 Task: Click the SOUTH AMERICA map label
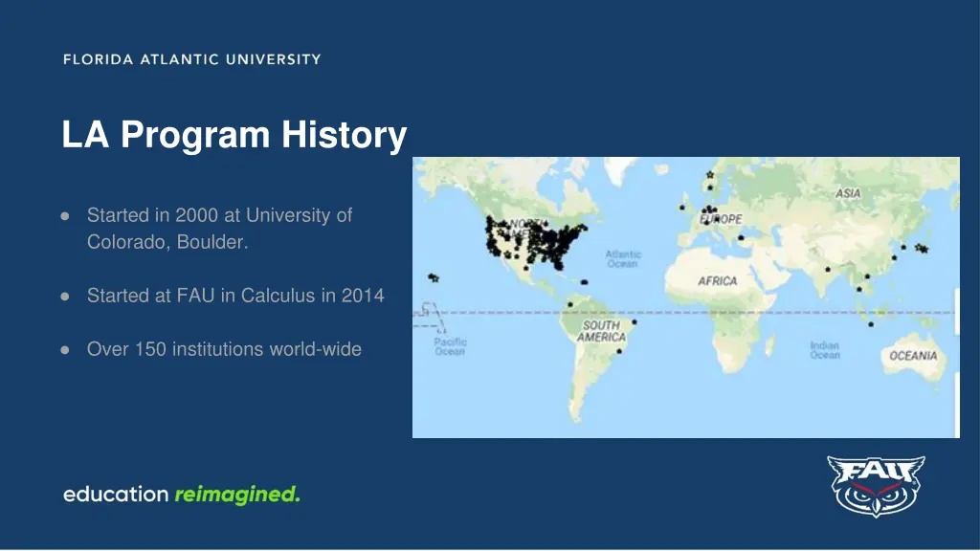point(601,331)
